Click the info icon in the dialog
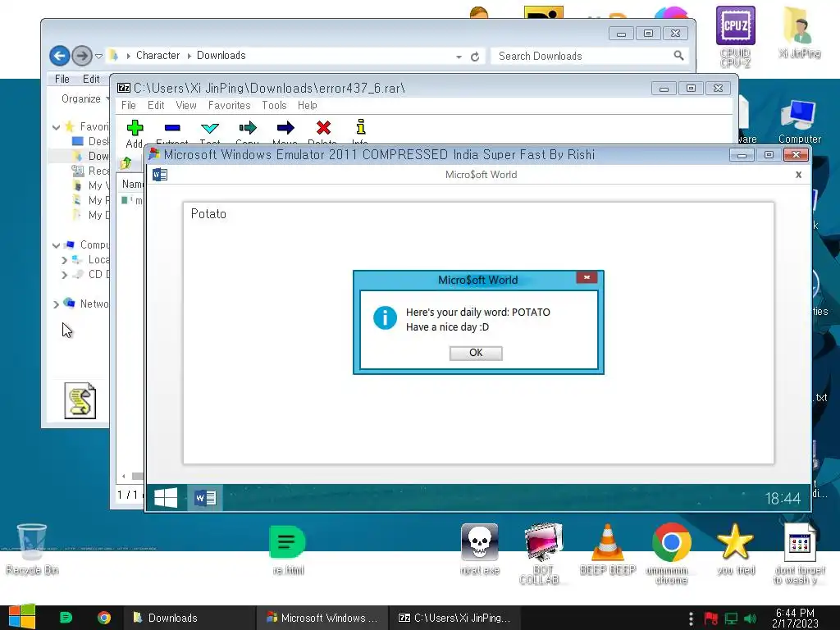This screenshot has width=840, height=630. point(385,317)
